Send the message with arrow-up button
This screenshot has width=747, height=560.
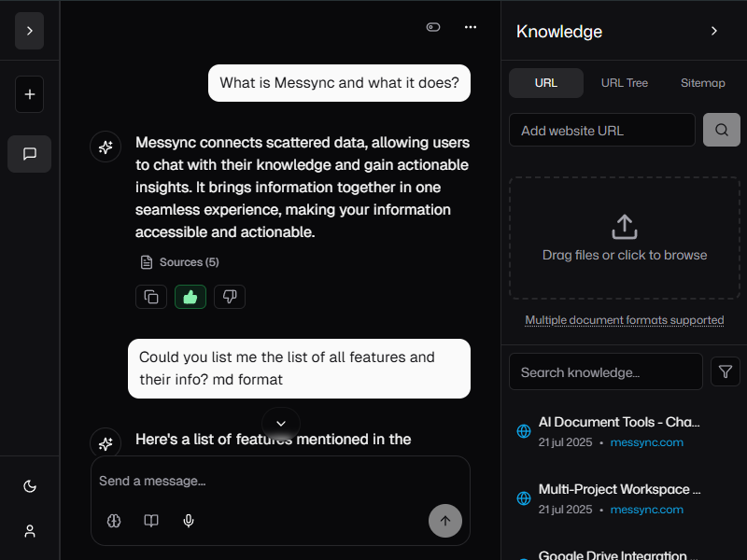tap(445, 521)
